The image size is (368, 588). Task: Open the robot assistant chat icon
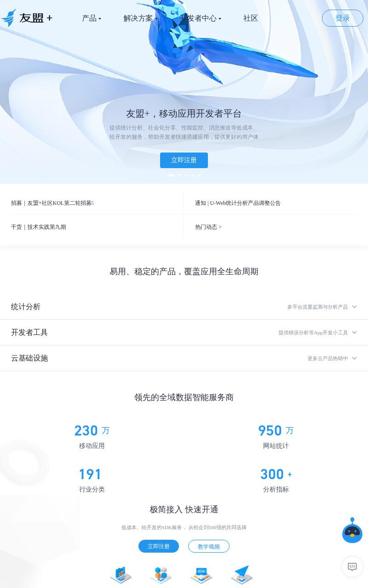[352, 531]
